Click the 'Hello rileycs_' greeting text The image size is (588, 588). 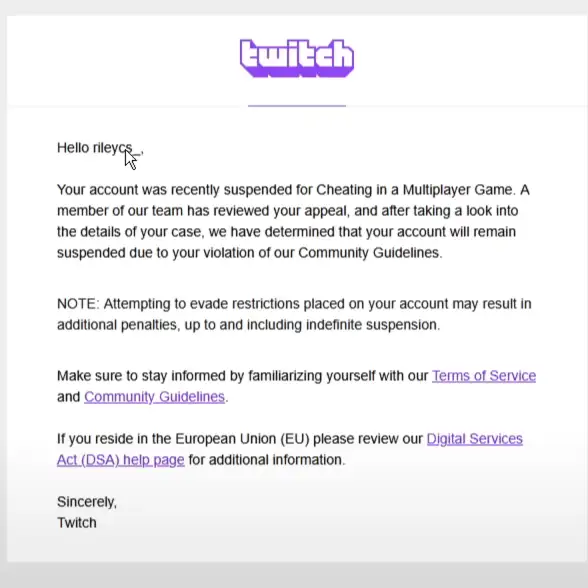tap(100, 148)
